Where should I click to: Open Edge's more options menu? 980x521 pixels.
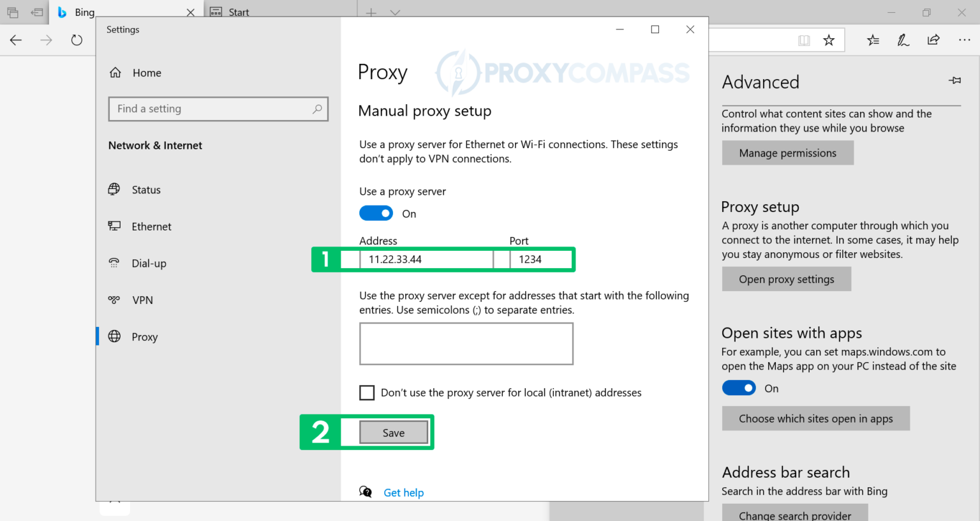pyautogui.click(x=964, y=40)
